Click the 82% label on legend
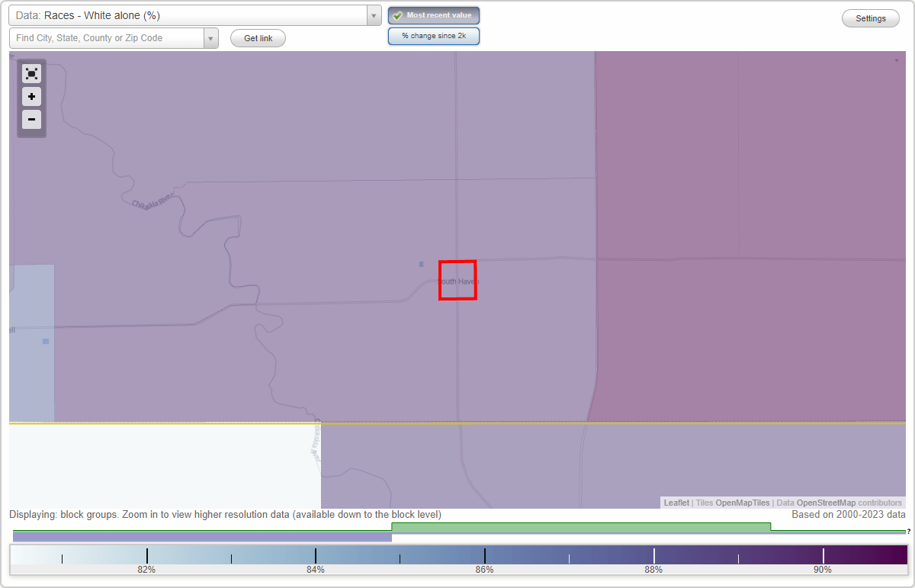This screenshot has width=915, height=588. [146, 570]
